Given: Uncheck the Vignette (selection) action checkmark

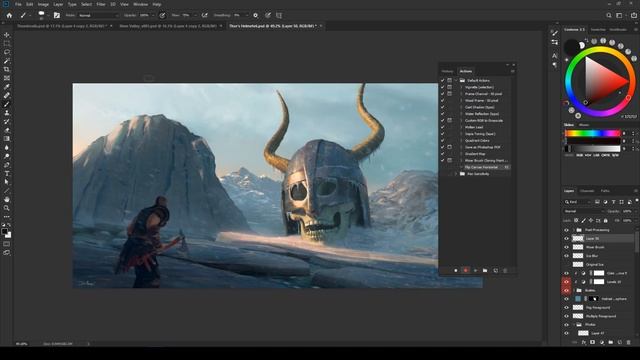Looking at the screenshot, I should pos(442,87).
